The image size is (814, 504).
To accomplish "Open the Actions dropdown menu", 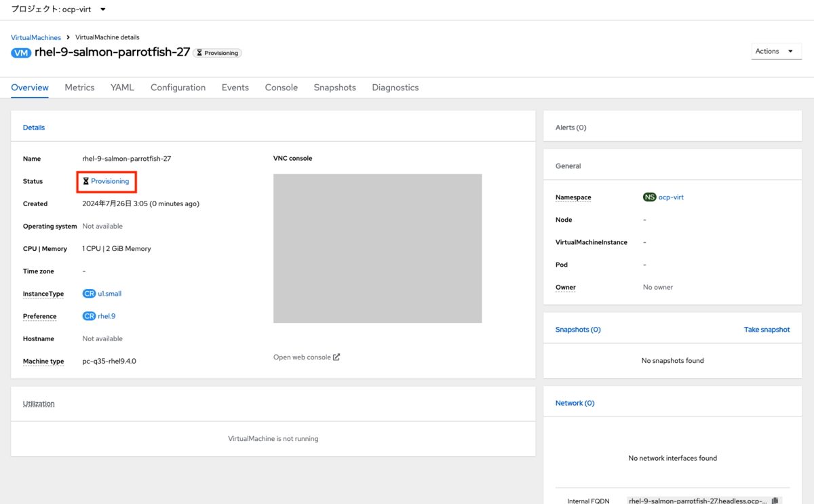I will [776, 52].
